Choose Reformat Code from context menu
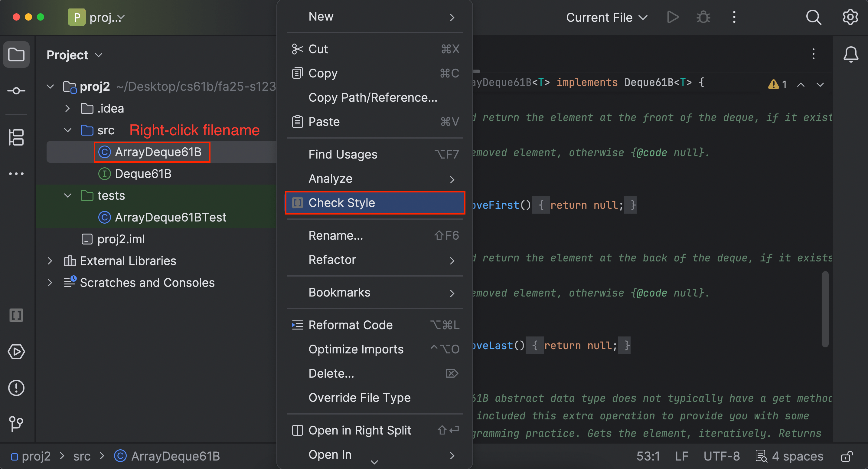Viewport: 868px width, 469px height. point(375,325)
